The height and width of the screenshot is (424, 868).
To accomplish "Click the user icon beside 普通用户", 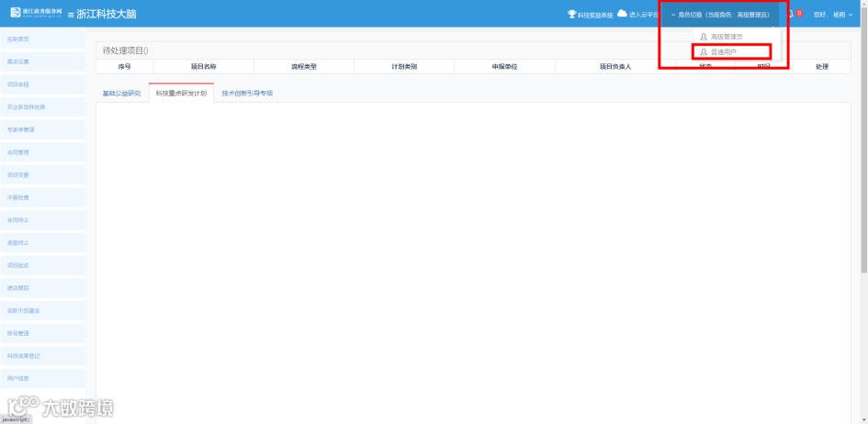I will (x=704, y=52).
